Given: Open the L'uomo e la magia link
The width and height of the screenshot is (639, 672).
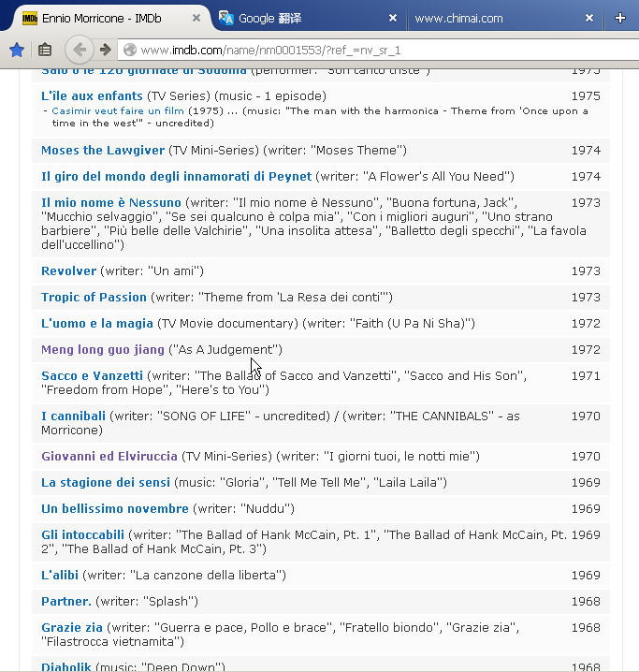Looking at the screenshot, I should (x=97, y=324).
